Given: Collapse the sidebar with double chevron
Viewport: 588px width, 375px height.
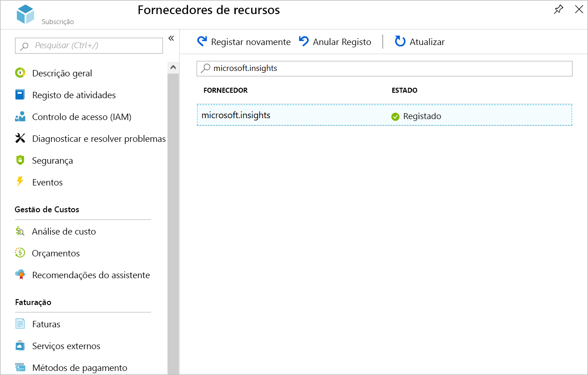Looking at the screenshot, I should click(x=171, y=38).
